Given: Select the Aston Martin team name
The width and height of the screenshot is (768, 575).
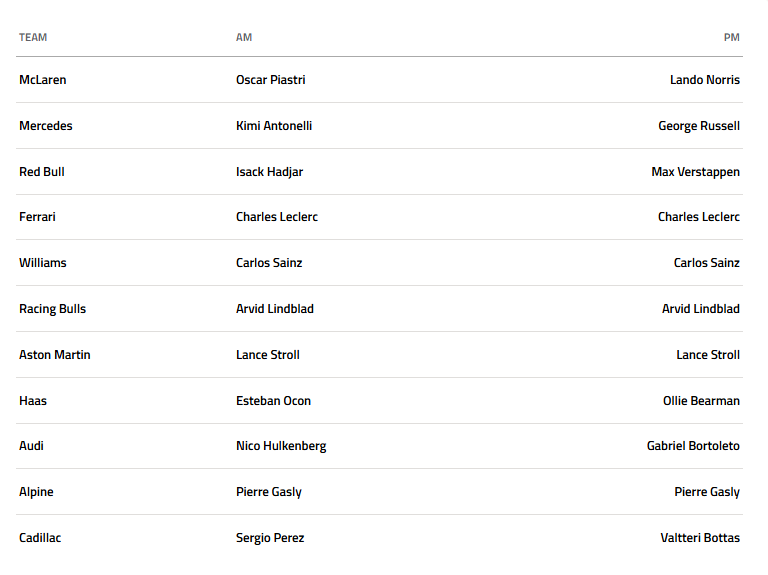Looking at the screenshot, I should click(55, 355).
